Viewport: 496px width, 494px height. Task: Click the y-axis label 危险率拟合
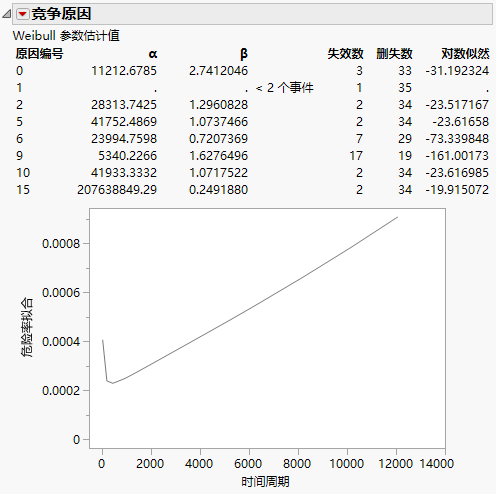pyautogui.click(x=27, y=327)
